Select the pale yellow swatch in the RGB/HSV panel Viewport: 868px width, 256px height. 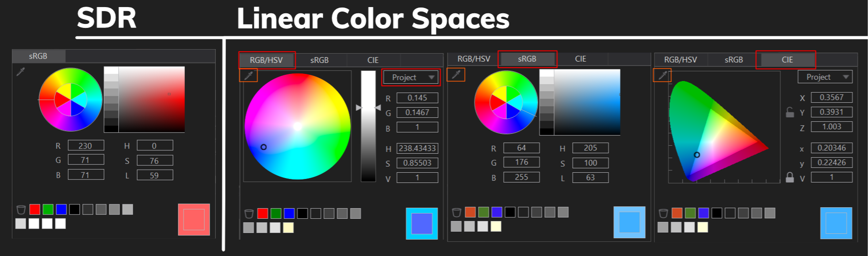pyautogui.click(x=288, y=228)
